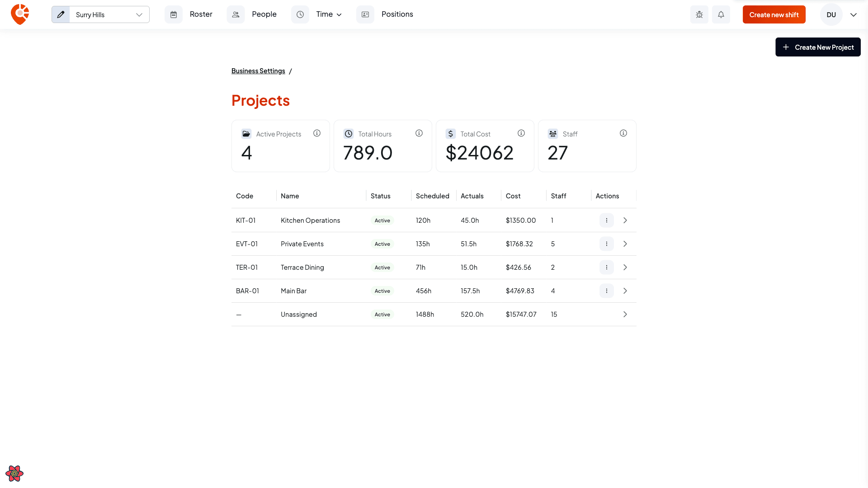Expand the Main Bar row chevron
The height and width of the screenshot is (488, 868).
625,291
